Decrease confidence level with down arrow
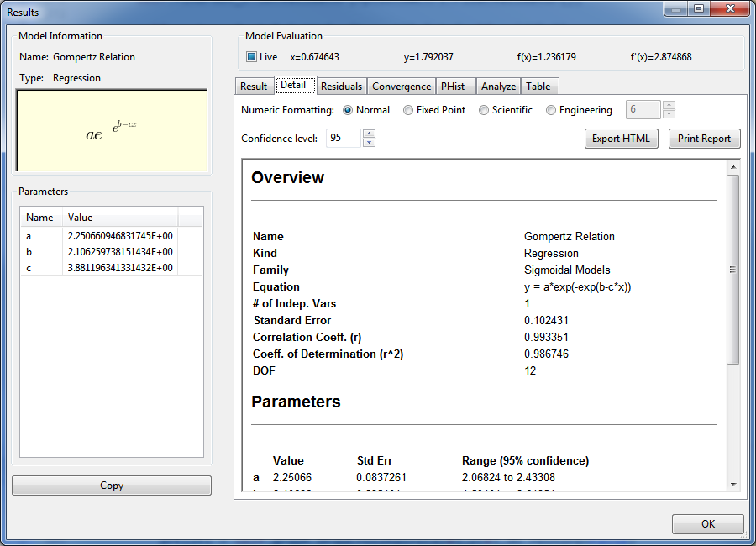 pos(369,142)
